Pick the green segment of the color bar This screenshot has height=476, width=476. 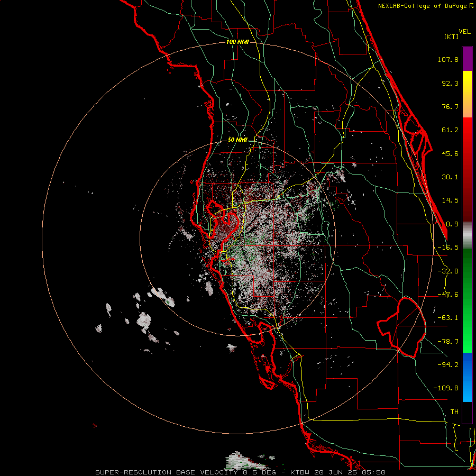click(x=467, y=300)
